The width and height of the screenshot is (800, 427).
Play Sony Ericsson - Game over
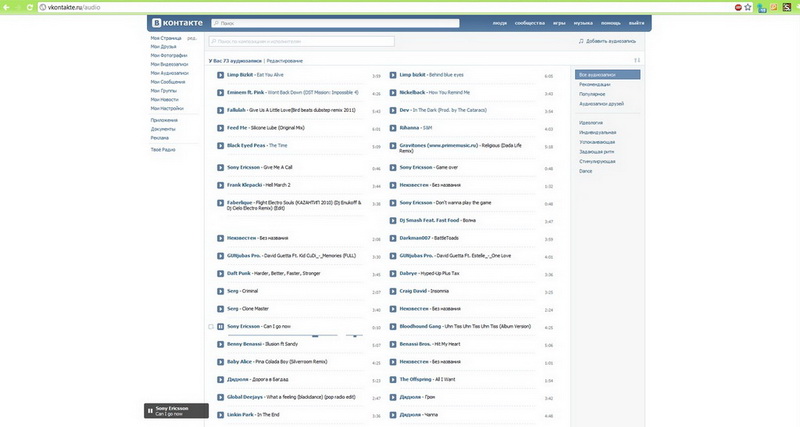[393, 167]
